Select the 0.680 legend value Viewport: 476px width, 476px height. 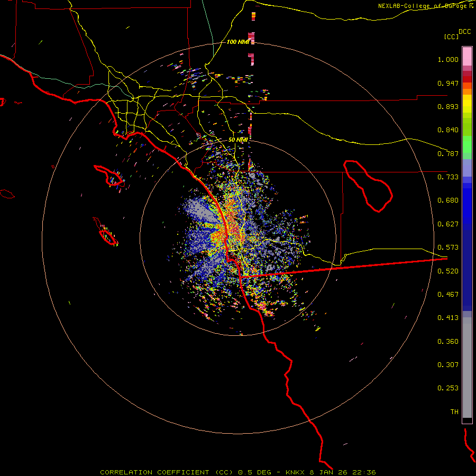point(448,200)
